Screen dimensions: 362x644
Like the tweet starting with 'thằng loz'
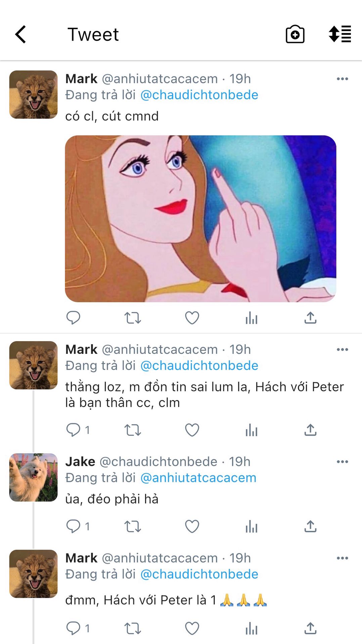pos(192,430)
